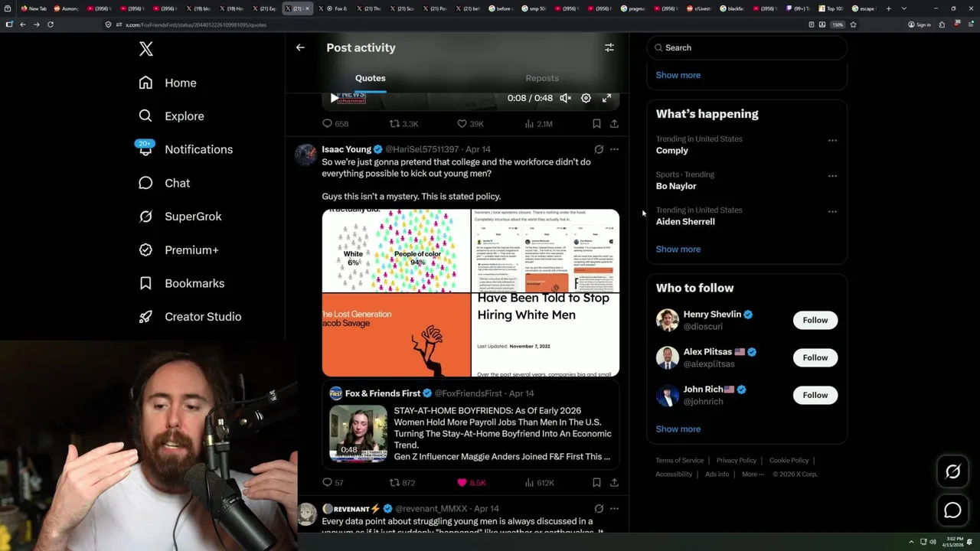Open The Lost Generation orange image
The height and width of the screenshot is (551, 980).
click(396, 335)
